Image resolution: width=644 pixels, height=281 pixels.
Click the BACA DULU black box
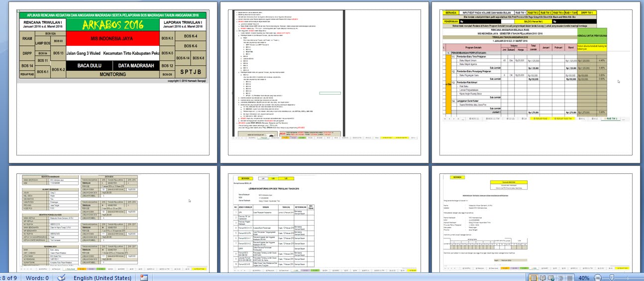click(90, 65)
